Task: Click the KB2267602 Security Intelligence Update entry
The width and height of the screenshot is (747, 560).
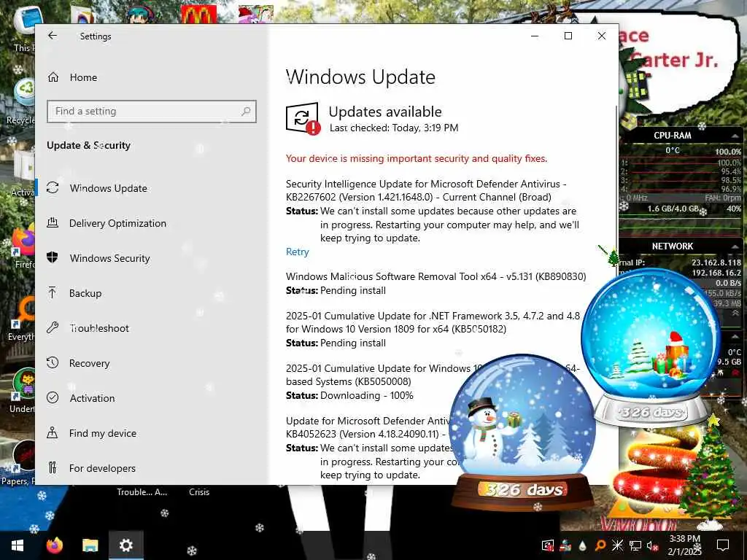Action: coord(426,190)
